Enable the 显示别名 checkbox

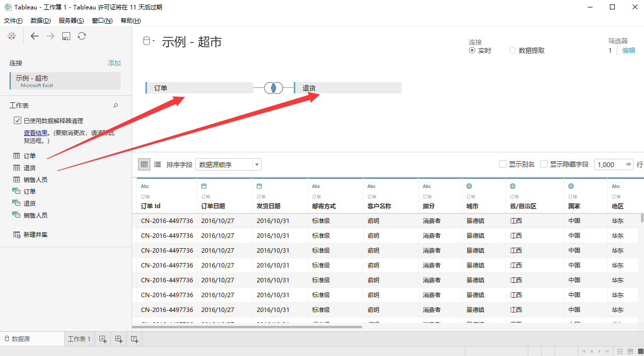pyautogui.click(x=503, y=164)
